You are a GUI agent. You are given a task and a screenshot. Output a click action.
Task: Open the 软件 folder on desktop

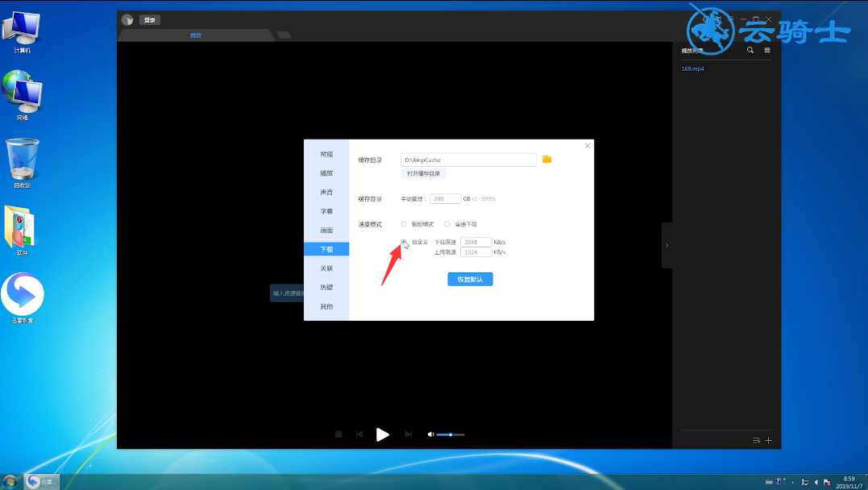pos(22,230)
